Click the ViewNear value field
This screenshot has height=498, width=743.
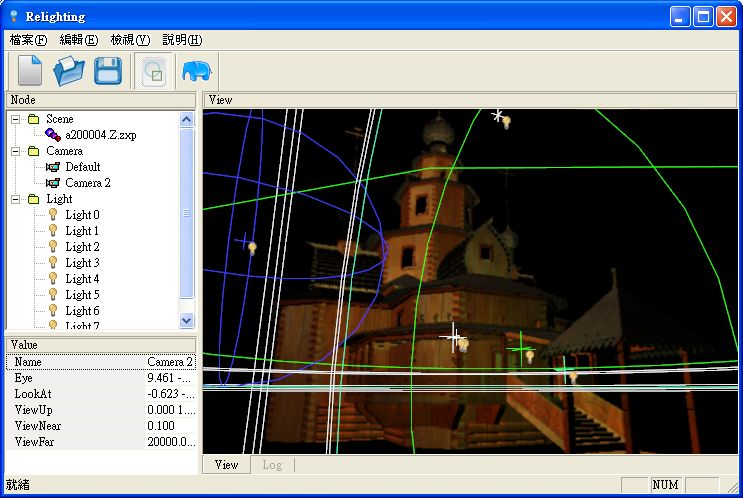[170, 426]
